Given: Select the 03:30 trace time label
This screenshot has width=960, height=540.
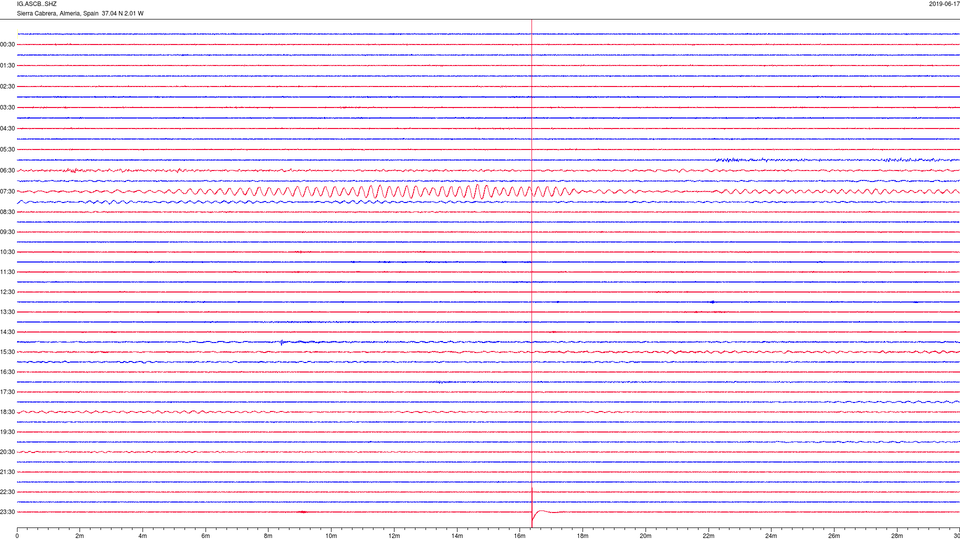Looking at the screenshot, I should coord(7,108).
